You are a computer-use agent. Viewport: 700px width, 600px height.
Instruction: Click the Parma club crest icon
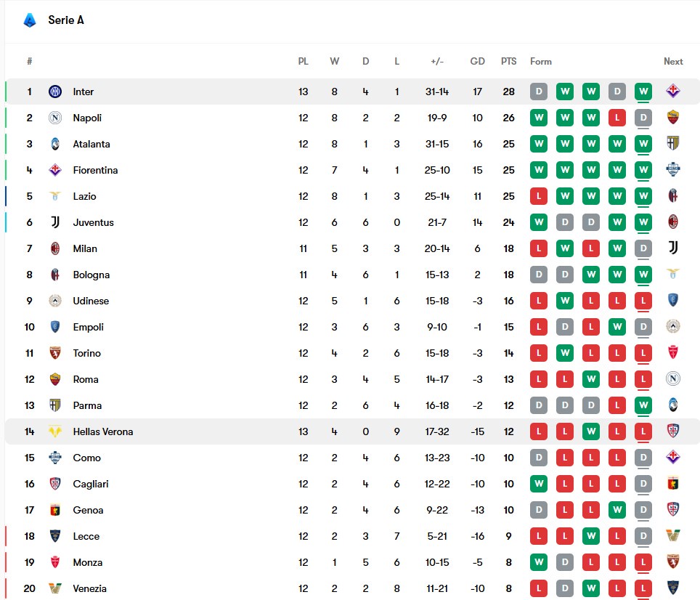(x=55, y=405)
